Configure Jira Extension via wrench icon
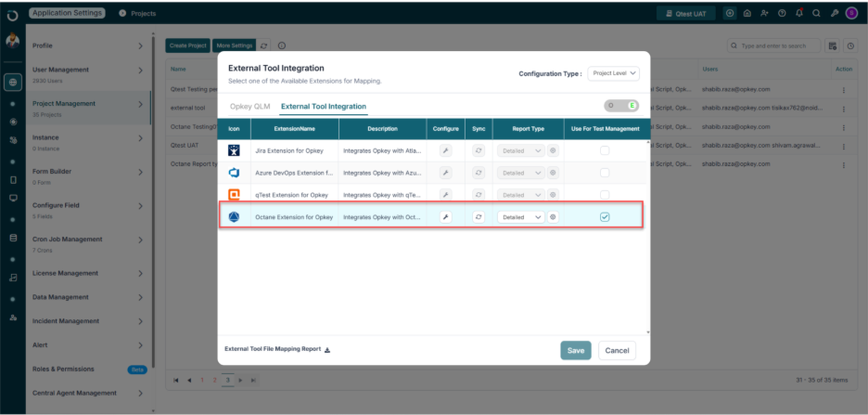The height and width of the screenshot is (415, 868). click(445, 150)
